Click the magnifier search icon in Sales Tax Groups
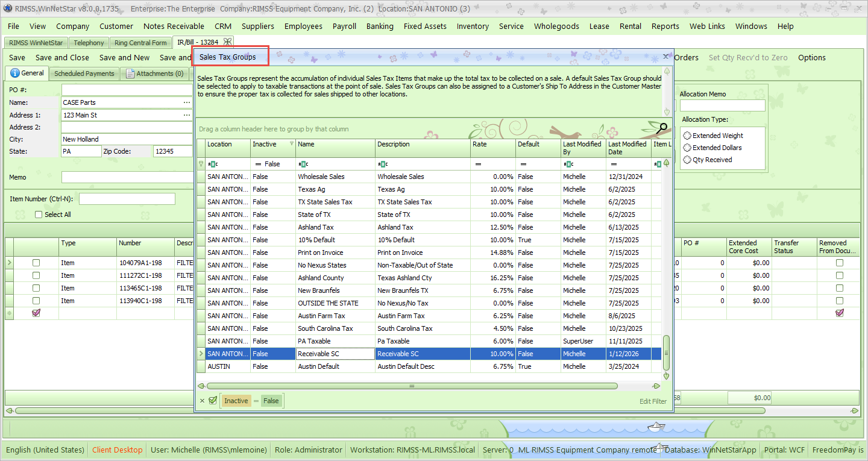 (662, 128)
